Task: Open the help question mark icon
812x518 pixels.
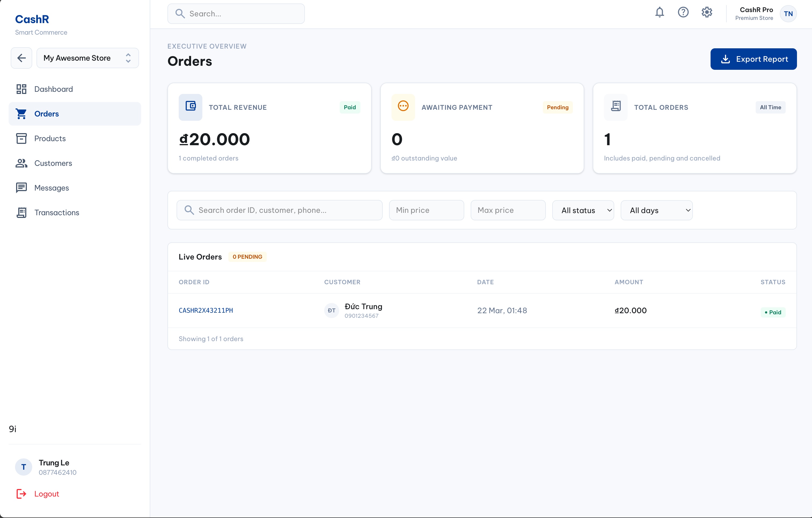Action: tap(683, 12)
